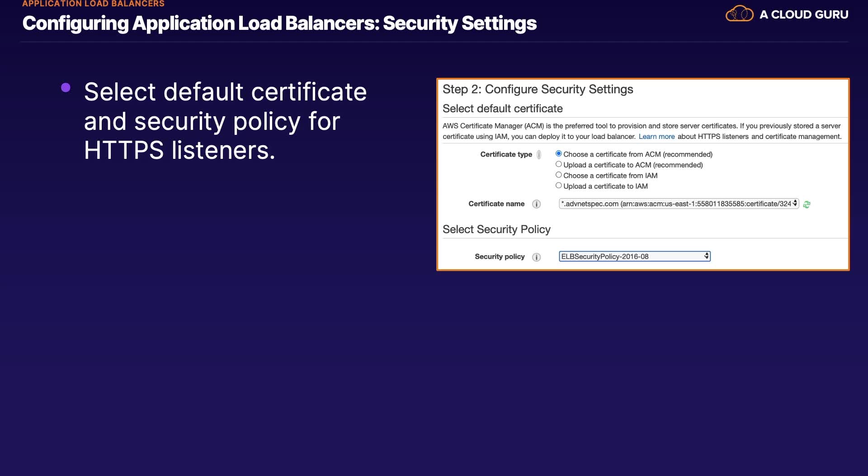Click the orange 'APPLICATION LOAD BALANCERS' section label
The height and width of the screenshot is (476, 868).
tap(94, 4)
